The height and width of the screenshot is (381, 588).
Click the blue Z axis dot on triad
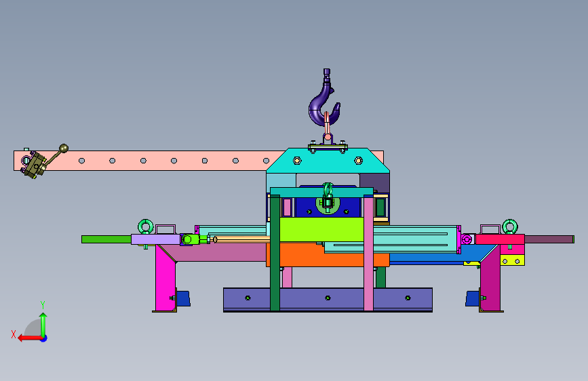[44, 339]
